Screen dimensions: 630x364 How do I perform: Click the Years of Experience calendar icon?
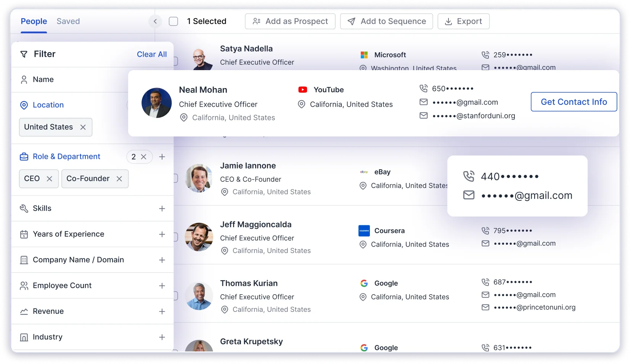(x=24, y=234)
